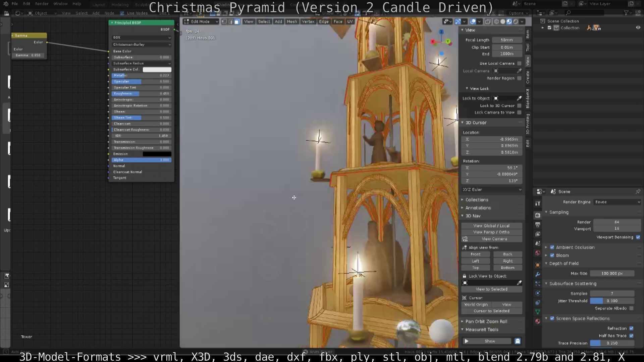Uncheck Ambient Occlusion checkbox
This screenshot has width=644, height=362.
552,247
